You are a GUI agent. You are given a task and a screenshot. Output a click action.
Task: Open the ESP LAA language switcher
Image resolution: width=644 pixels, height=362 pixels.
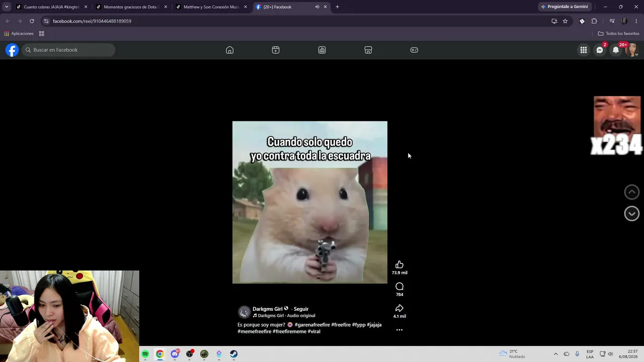590,354
